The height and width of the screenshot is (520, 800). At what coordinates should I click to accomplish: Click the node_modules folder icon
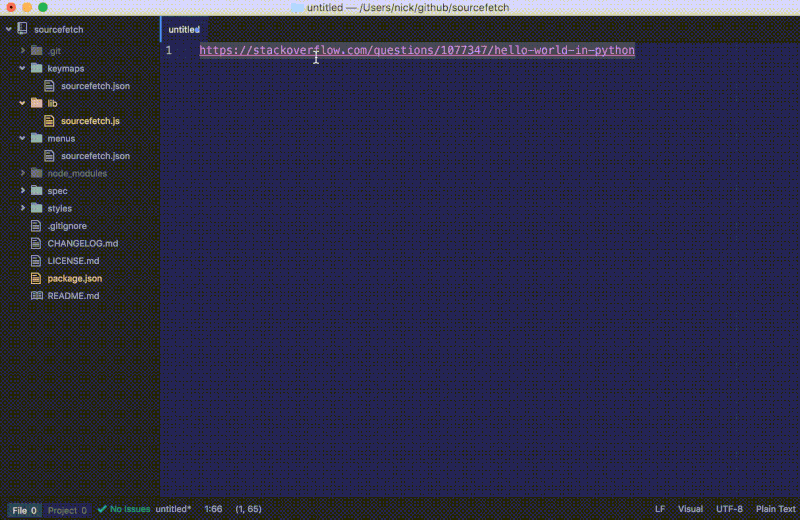tap(37, 173)
